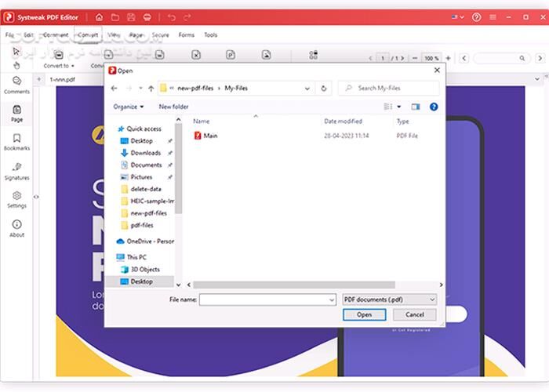Go to next search result arrow
This screenshot has width=549, height=392.
pos(540,58)
